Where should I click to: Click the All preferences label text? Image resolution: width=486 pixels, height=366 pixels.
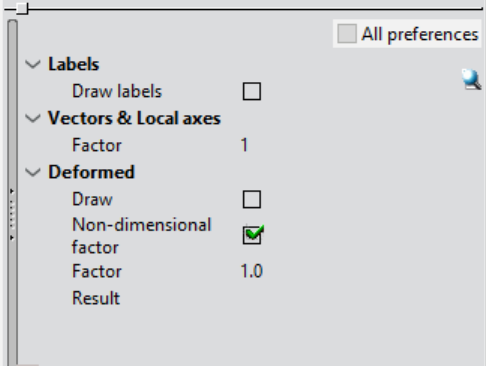420,34
